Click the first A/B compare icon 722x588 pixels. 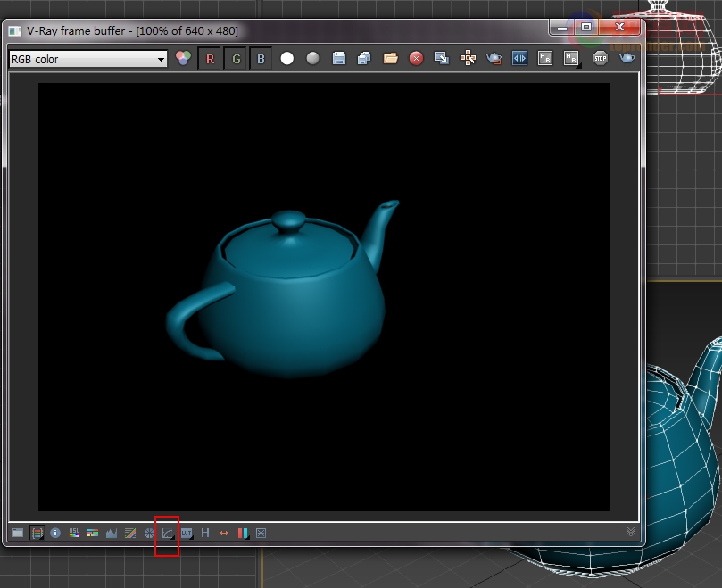click(x=545, y=59)
